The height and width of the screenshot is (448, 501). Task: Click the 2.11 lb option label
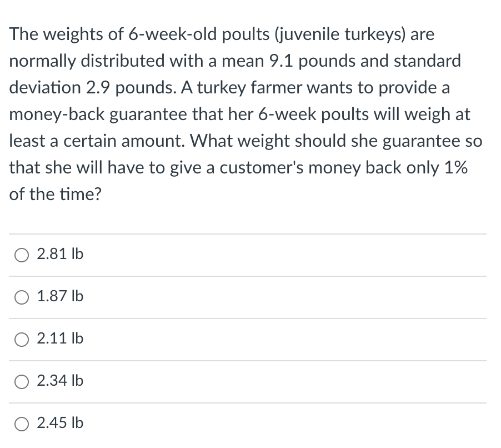click(x=59, y=339)
